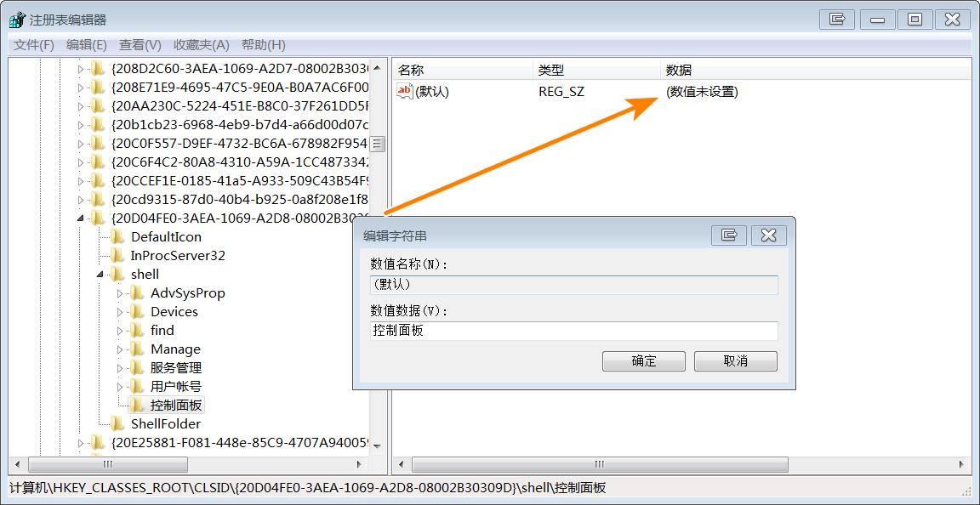Select the InProcServer32 folder icon
Viewport: 980px width, 505px height.
coord(119,256)
